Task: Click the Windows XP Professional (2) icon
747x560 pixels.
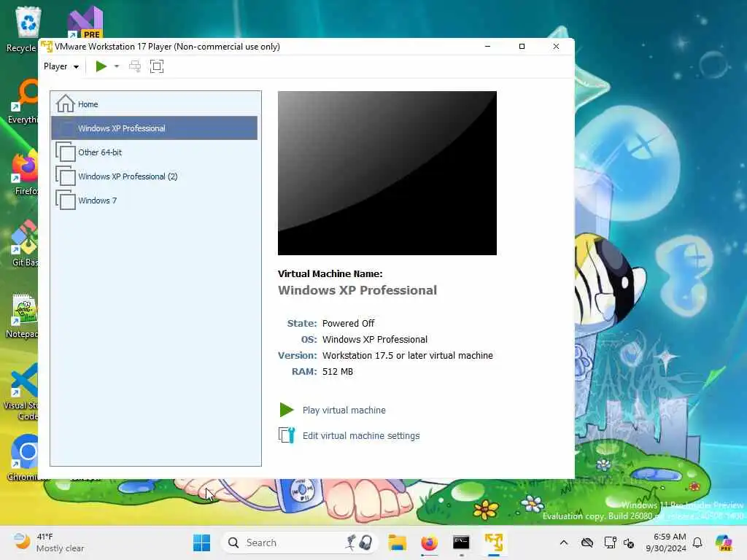Action: pyautogui.click(x=65, y=176)
